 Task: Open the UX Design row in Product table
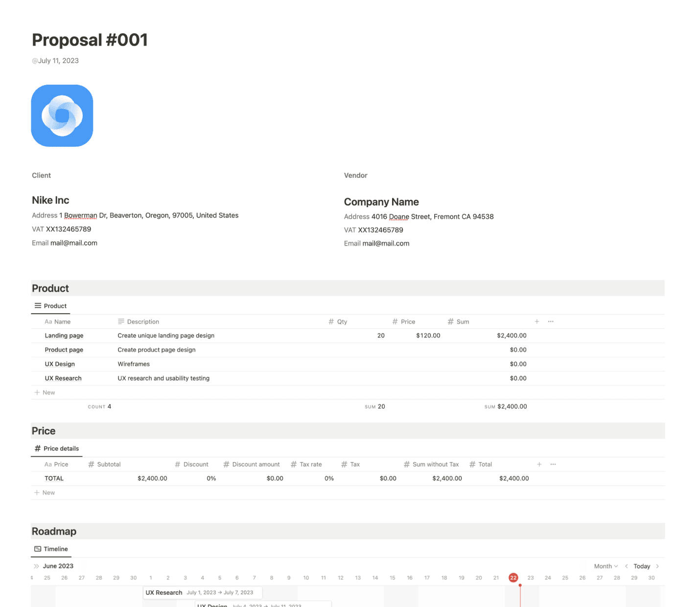60,364
